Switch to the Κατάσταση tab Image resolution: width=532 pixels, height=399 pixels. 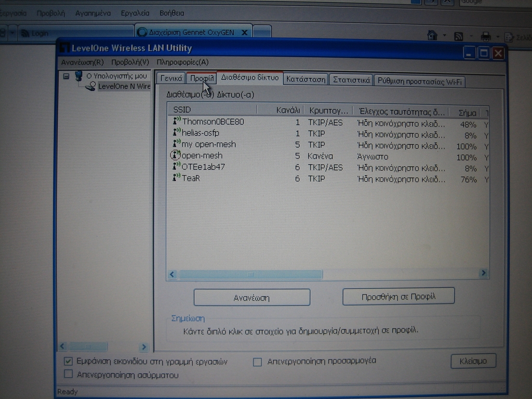[x=305, y=79]
